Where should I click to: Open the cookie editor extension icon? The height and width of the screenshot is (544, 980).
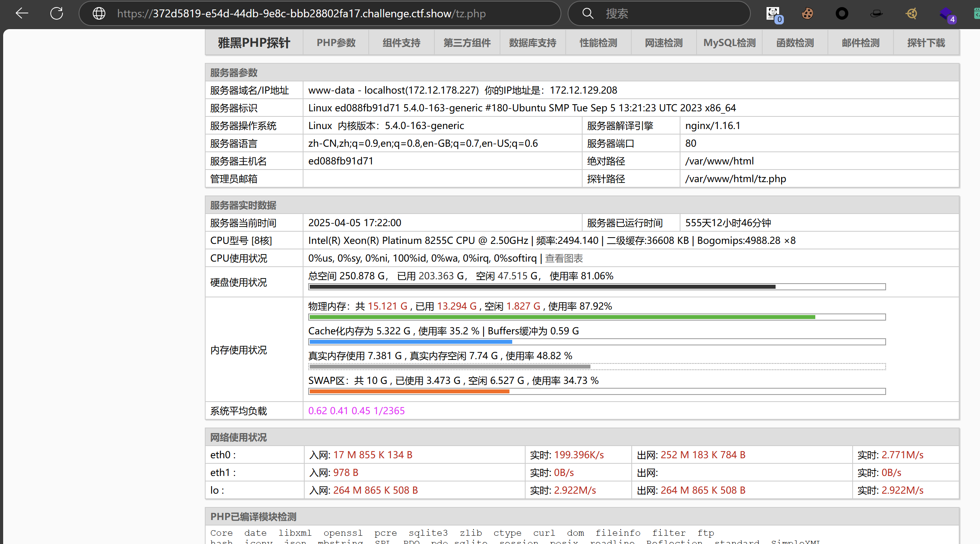click(807, 14)
